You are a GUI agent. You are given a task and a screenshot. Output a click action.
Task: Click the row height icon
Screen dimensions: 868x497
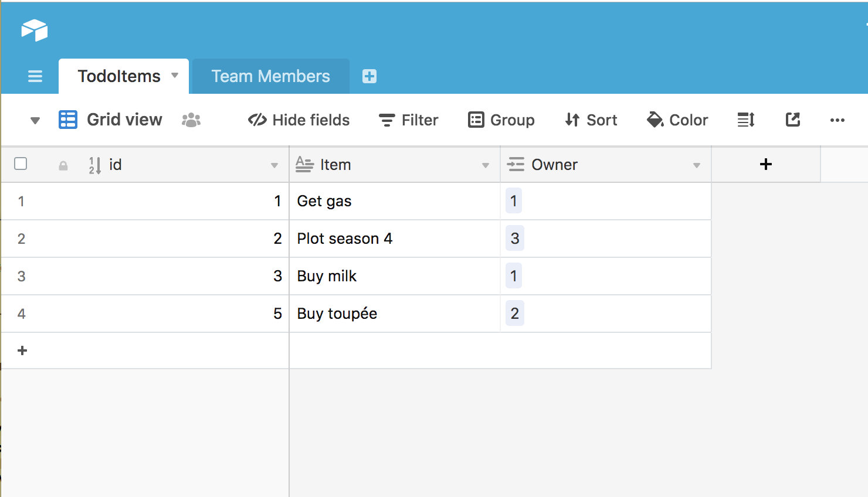click(x=745, y=120)
